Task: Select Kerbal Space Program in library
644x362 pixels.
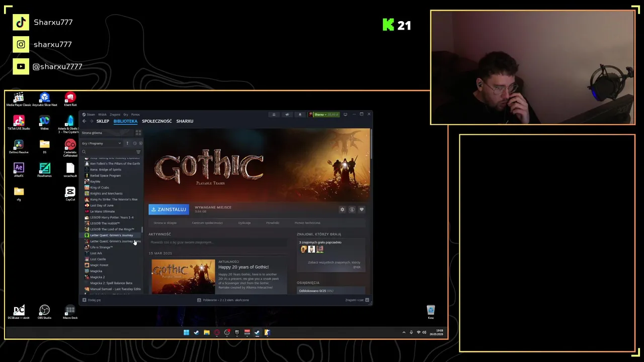Action: pos(105,175)
